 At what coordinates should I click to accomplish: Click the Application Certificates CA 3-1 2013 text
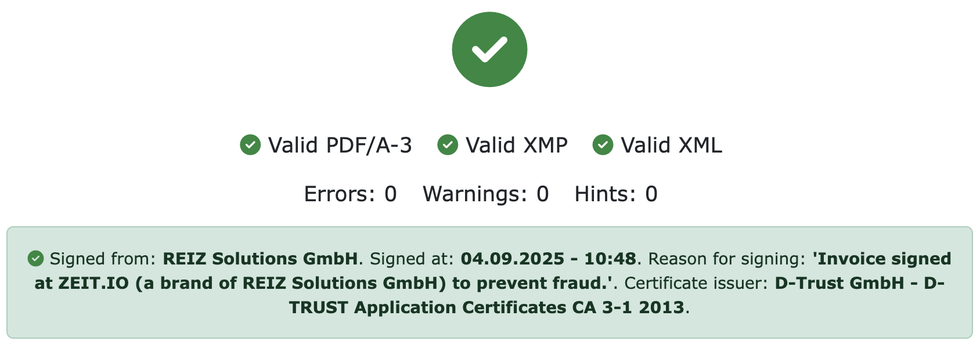pos(519,307)
